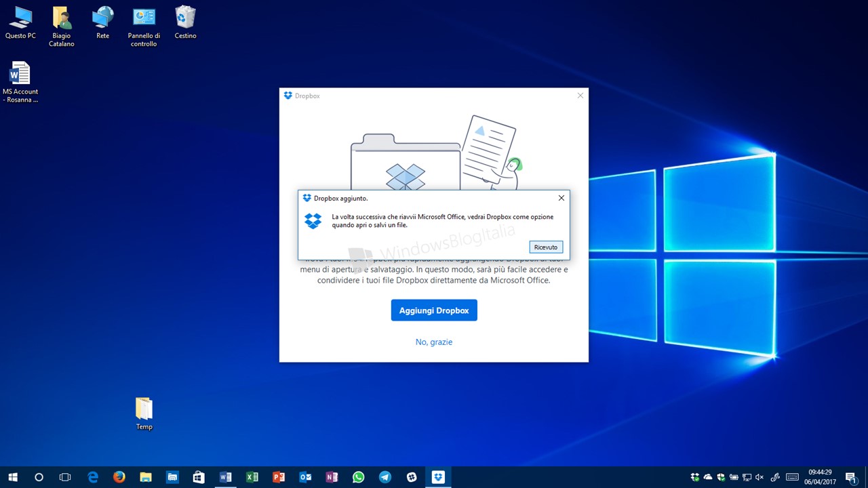Image resolution: width=868 pixels, height=488 pixels.
Task: Launch Excel from the taskbar
Action: tap(252, 477)
